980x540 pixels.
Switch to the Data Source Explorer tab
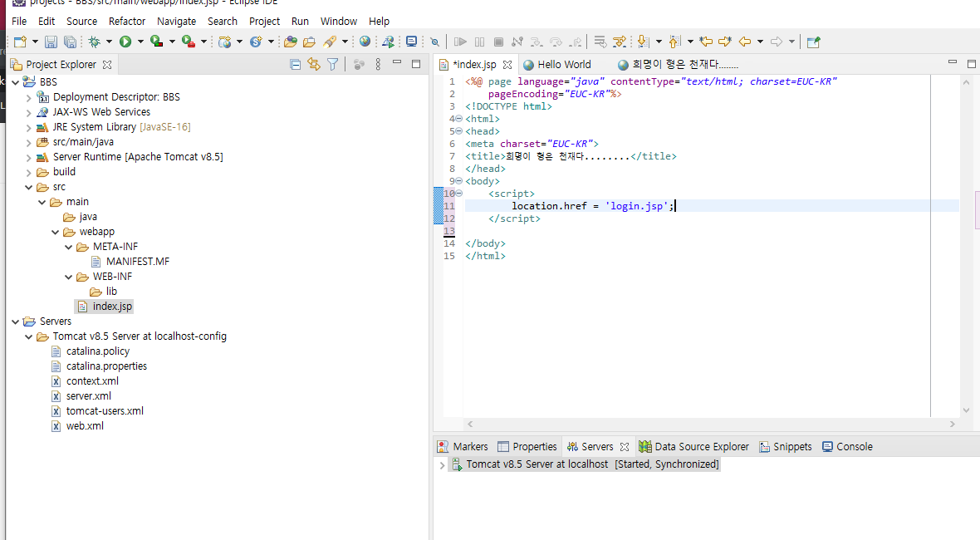point(693,447)
